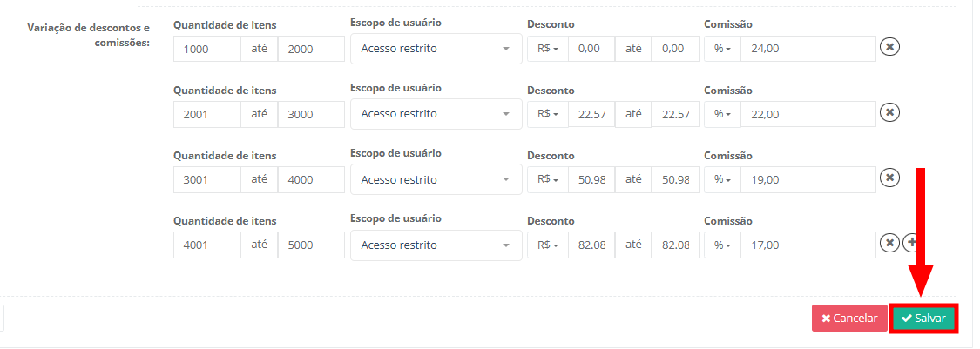Open Escopo de usuário dropdown in first row
Screen dimensions: 980x349
click(436, 49)
